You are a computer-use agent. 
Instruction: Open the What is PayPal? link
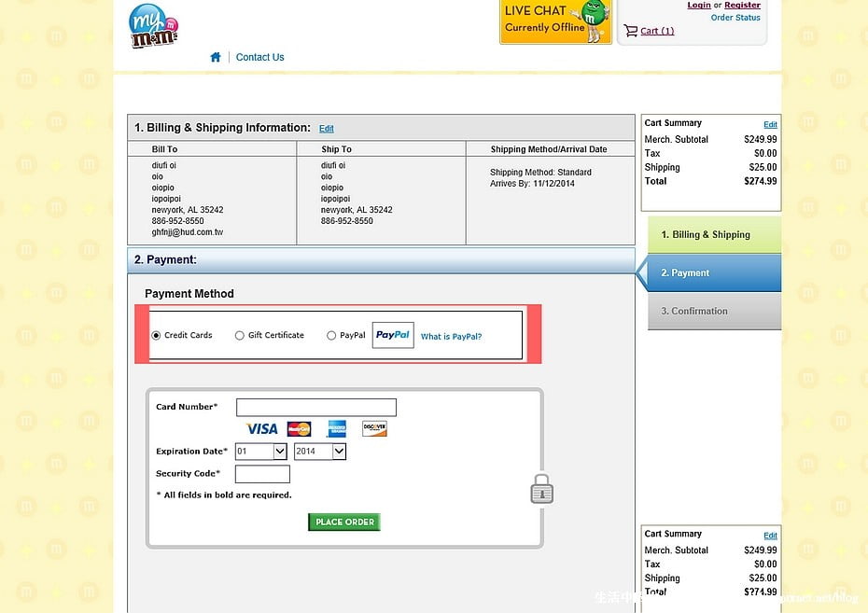[x=451, y=337]
